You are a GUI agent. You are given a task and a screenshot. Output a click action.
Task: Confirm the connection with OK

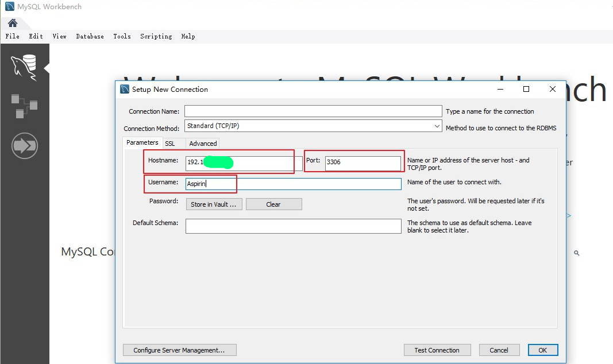tap(543, 350)
